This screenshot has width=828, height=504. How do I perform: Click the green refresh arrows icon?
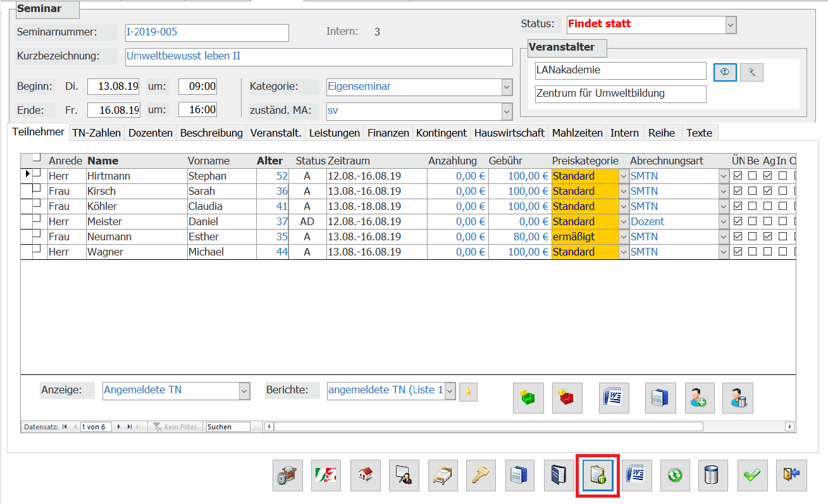click(675, 475)
